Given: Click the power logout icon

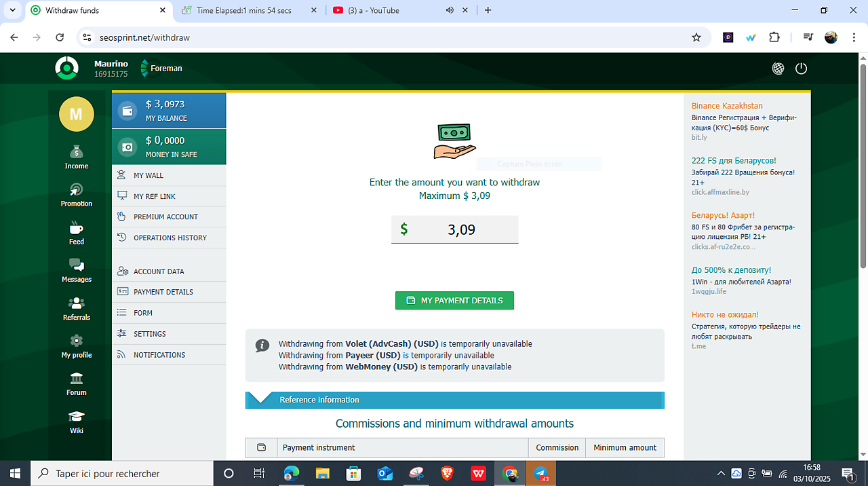Looking at the screenshot, I should coord(801,69).
